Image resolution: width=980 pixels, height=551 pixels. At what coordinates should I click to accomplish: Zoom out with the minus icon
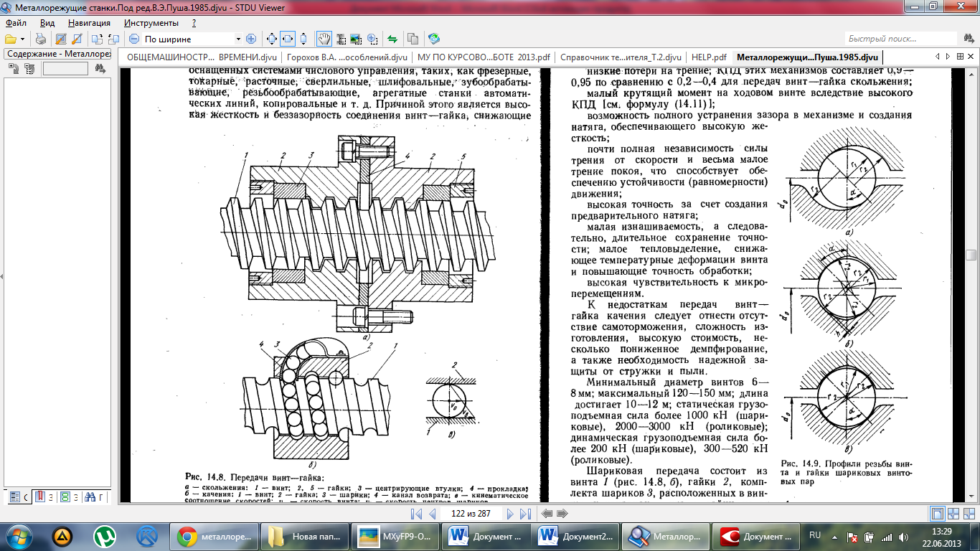click(134, 39)
